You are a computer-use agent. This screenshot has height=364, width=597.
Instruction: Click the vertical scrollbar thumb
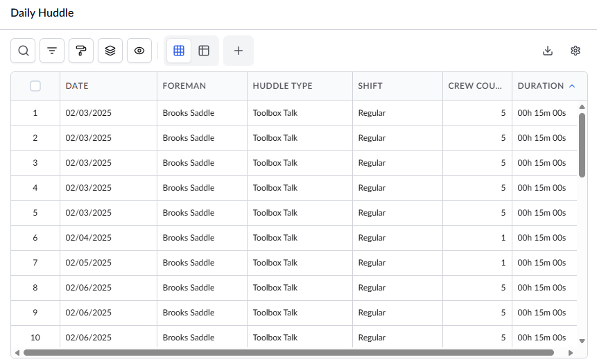[582, 145]
